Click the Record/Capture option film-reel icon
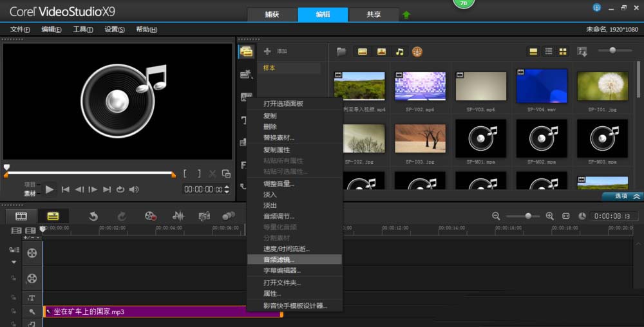This screenshot has width=644, height=327. coord(150,216)
